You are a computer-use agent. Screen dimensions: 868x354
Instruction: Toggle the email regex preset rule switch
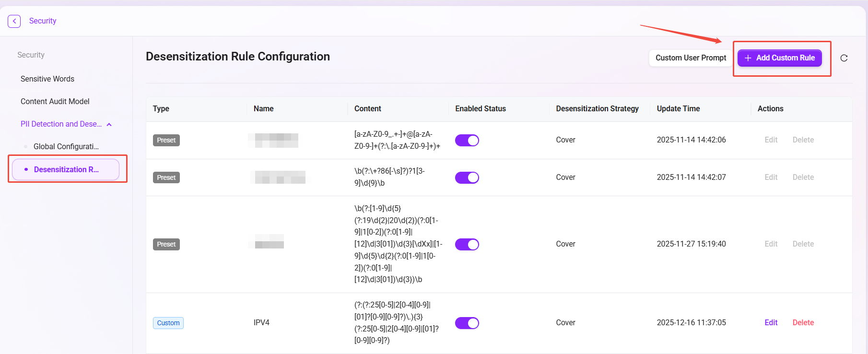pos(467,141)
